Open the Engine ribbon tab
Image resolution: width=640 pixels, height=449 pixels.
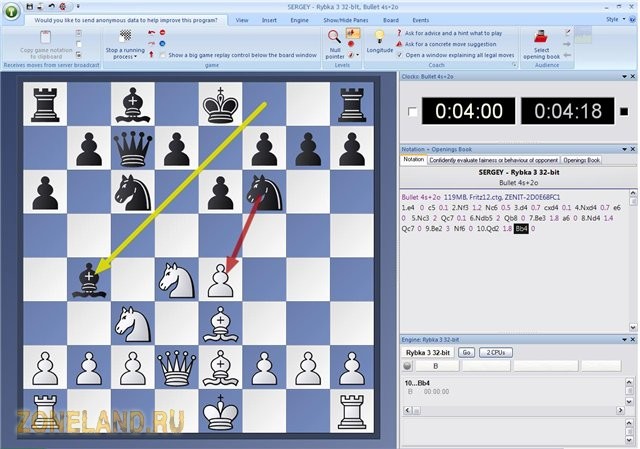(x=299, y=20)
